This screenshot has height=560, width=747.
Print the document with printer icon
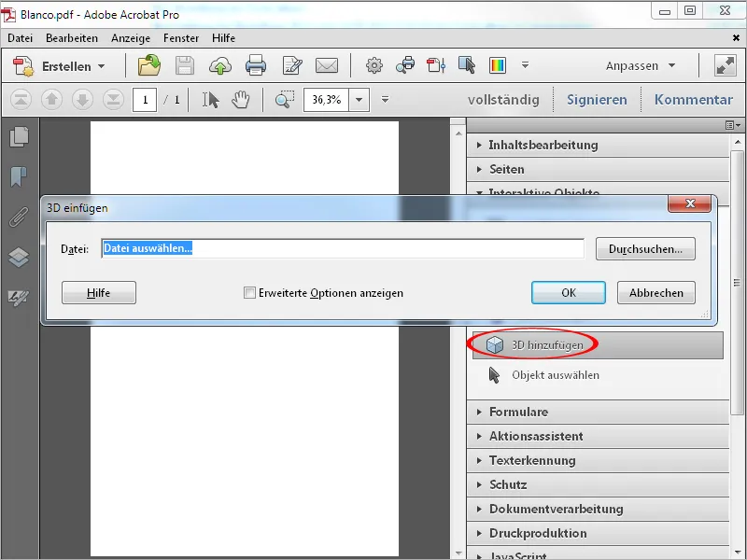[x=256, y=65]
